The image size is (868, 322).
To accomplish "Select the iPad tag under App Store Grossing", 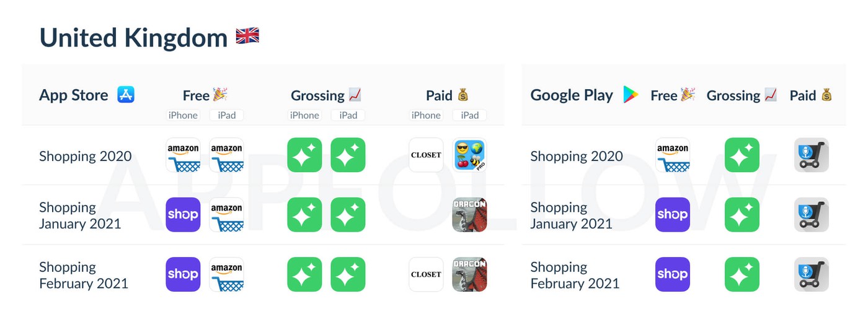I will (x=348, y=115).
